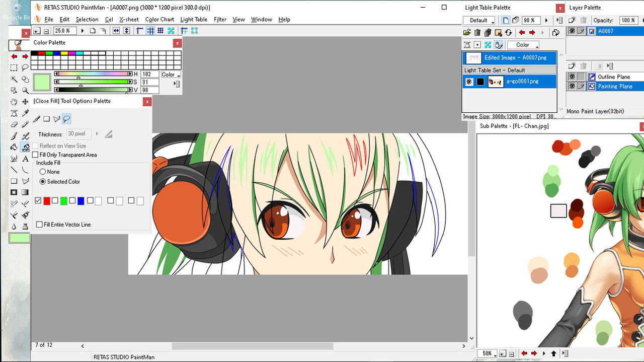Pick the paint bucket fill tool
This screenshot has height=362, width=644.
pos(14,147)
